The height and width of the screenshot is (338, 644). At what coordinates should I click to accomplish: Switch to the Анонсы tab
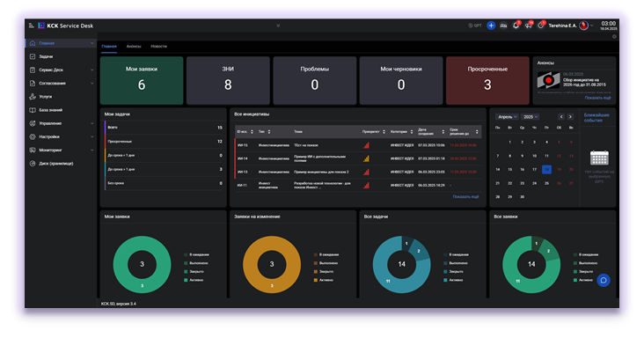(x=134, y=47)
